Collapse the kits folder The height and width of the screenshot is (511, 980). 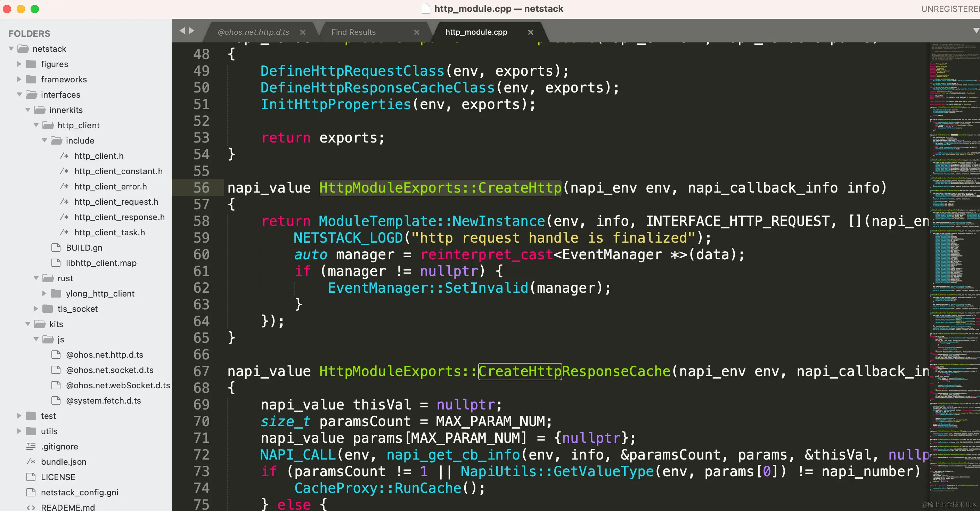click(x=28, y=324)
